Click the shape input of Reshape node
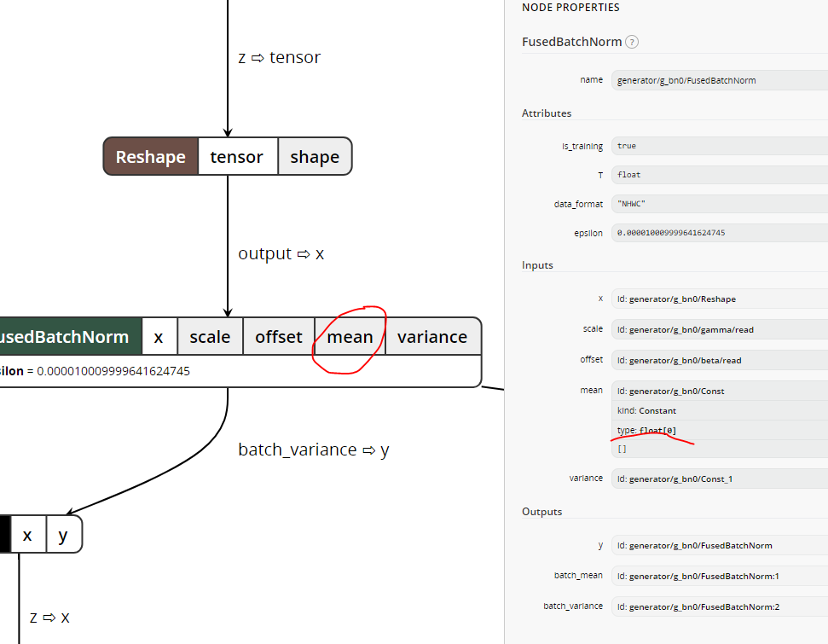Image resolution: width=828 pixels, height=644 pixels. (x=315, y=156)
